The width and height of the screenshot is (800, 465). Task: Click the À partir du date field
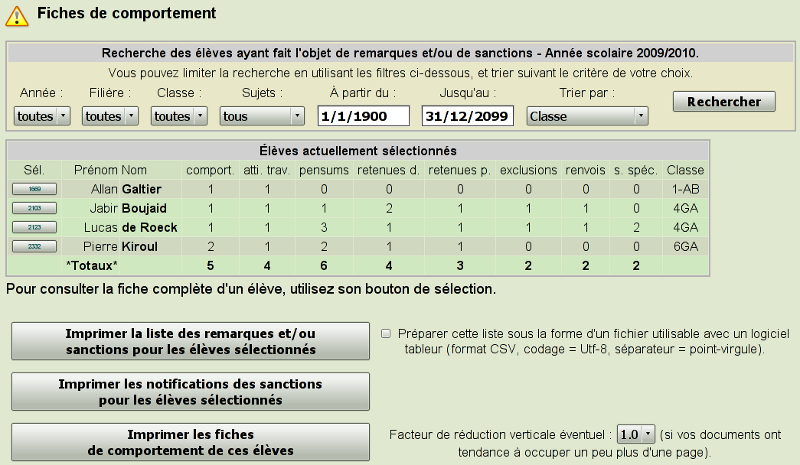(x=364, y=116)
